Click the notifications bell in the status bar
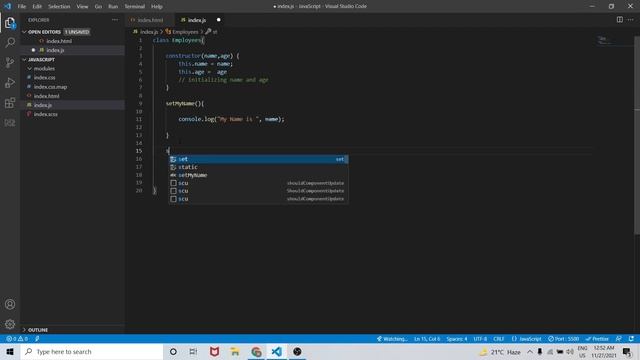This screenshot has height=360, width=640. tap(631, 339)
